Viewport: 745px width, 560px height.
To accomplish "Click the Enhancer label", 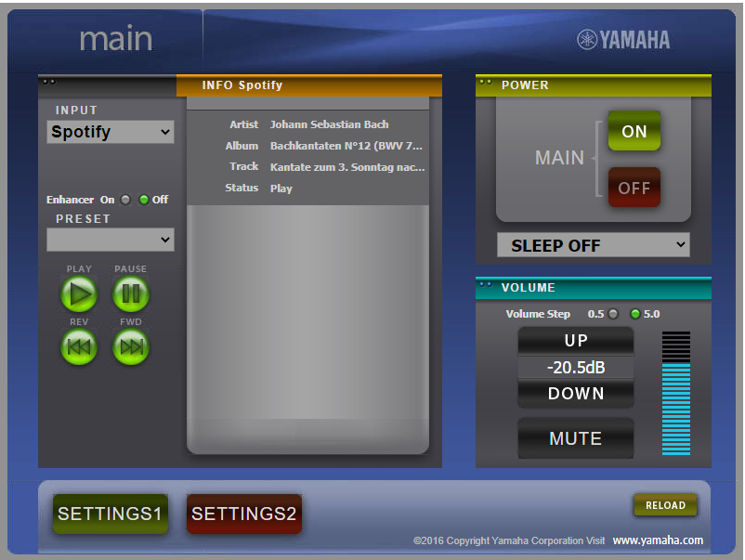I will tap(70, 200).
